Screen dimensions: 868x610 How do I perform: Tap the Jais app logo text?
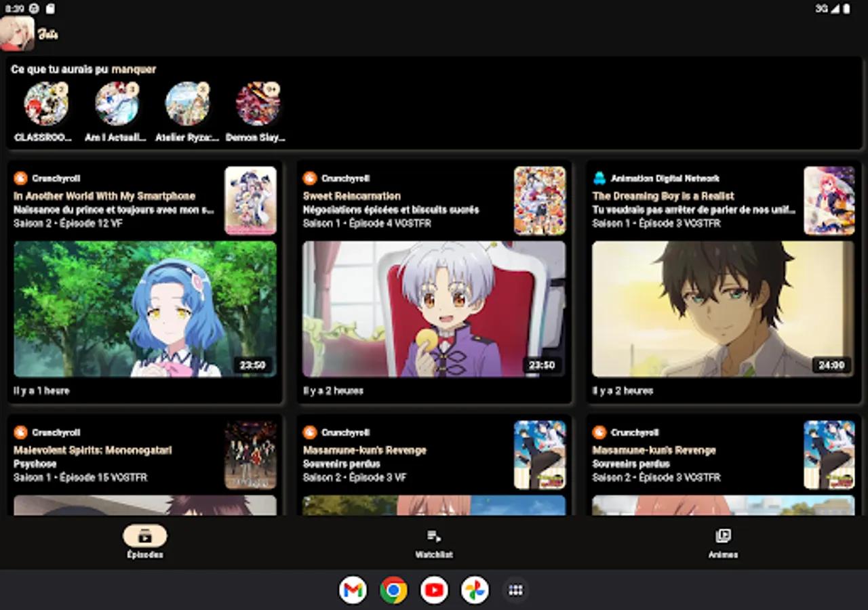pos(47,35)
